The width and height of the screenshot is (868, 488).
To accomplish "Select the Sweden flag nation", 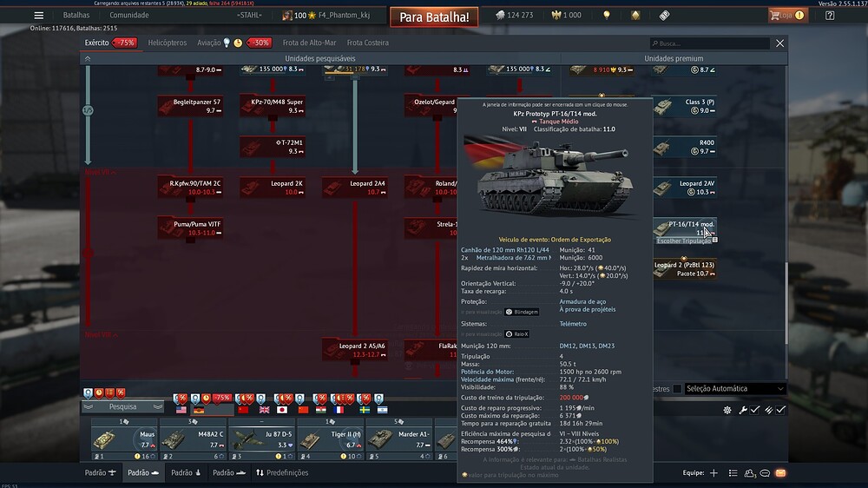I will (x=365, y=410).
